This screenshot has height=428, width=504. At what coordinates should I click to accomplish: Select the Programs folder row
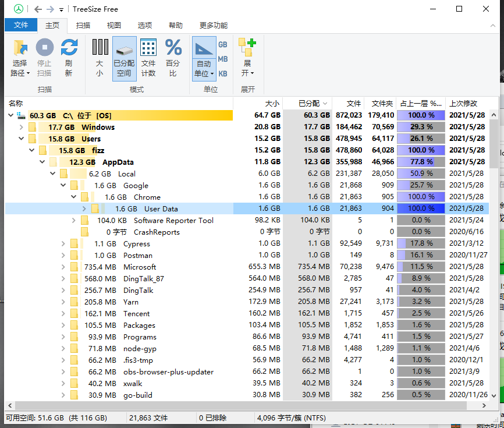coord(247,337)
